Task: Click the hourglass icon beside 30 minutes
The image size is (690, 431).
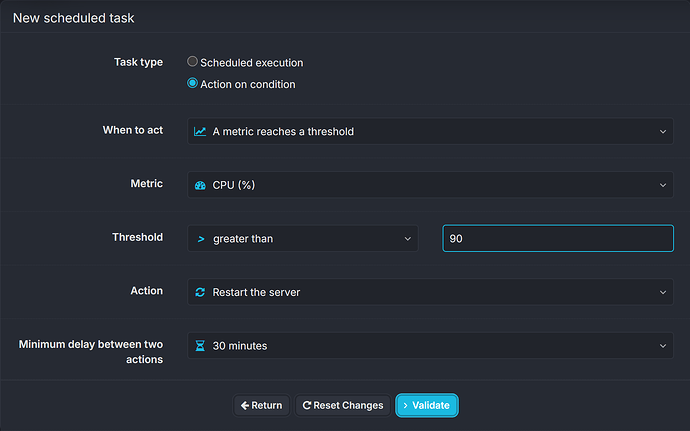Action: [x=200, y=346]
